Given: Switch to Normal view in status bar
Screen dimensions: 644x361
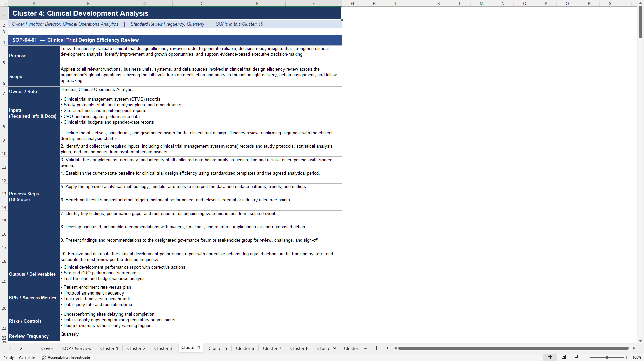Looking at the screenshot, I should tap(550, 357).
